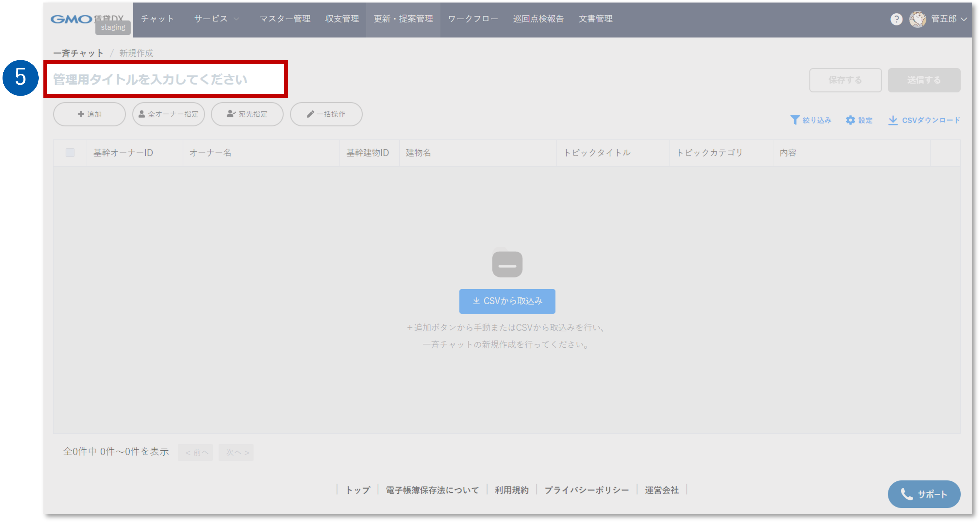Click the help question mark icon
The image size is (980, 522).
(896, 19)
